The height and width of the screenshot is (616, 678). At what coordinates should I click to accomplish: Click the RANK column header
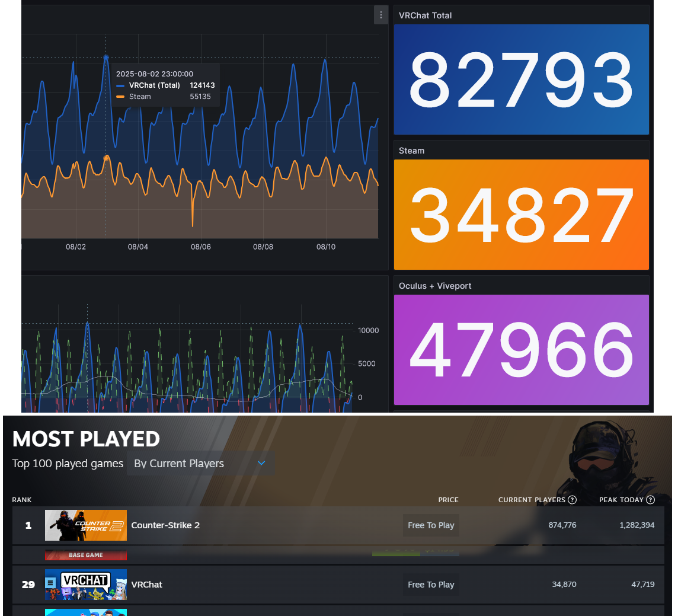(x=21, y=500)
